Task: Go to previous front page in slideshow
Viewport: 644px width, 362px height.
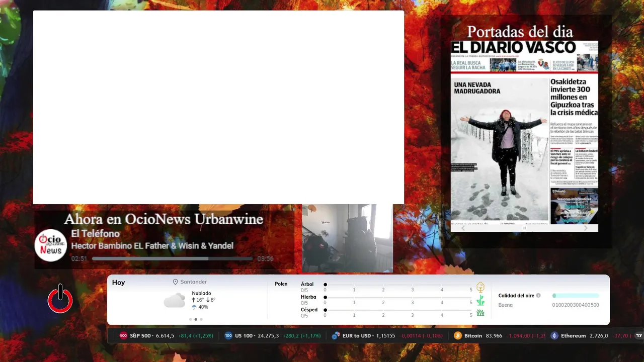Action: (463, 228)
